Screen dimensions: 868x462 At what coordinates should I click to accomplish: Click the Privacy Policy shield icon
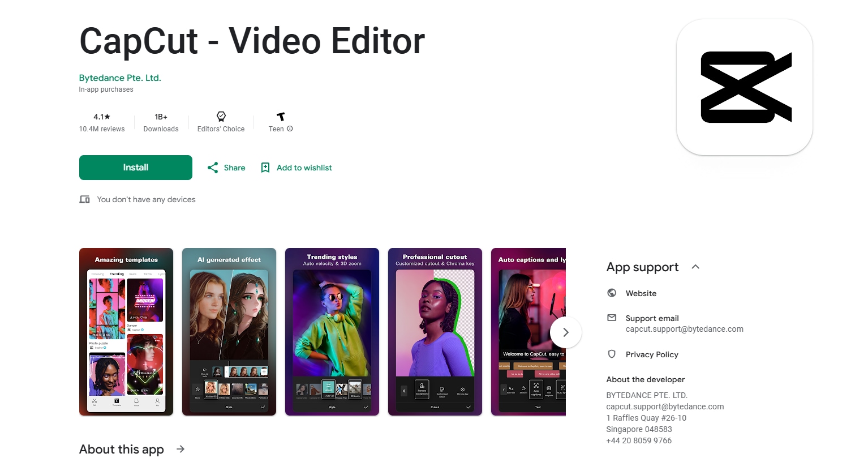click(x=612, y=354)
